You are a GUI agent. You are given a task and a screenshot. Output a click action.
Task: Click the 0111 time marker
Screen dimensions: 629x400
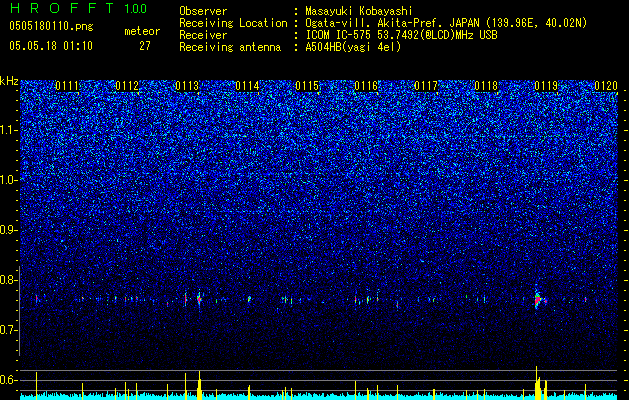click(x=67, y=86)
